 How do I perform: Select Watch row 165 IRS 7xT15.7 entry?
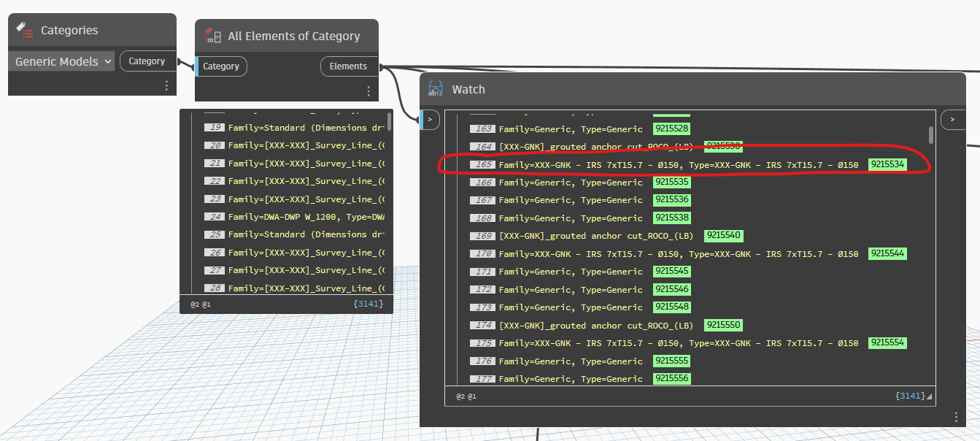pos(679,164)
